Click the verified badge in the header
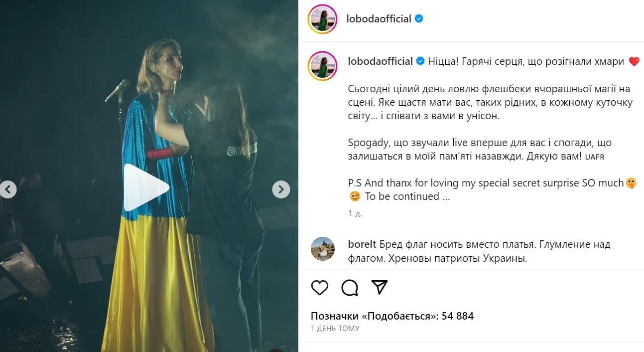Screen dimensions: 644x352 419,19
